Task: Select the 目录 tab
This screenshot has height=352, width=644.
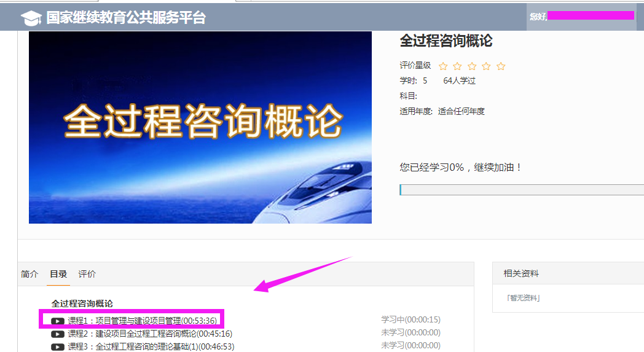Action: tap(58, 274)
